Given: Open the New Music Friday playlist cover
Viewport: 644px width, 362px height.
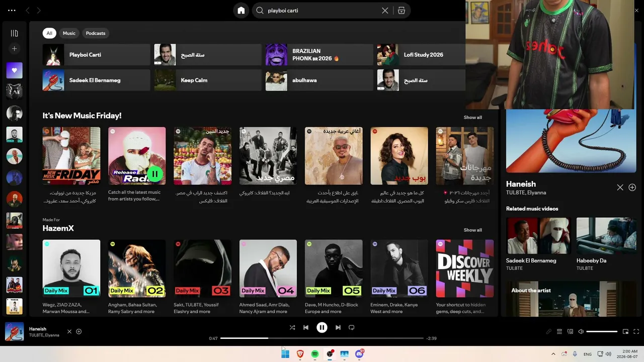Looking at the screenshot, I should [71, 156].
